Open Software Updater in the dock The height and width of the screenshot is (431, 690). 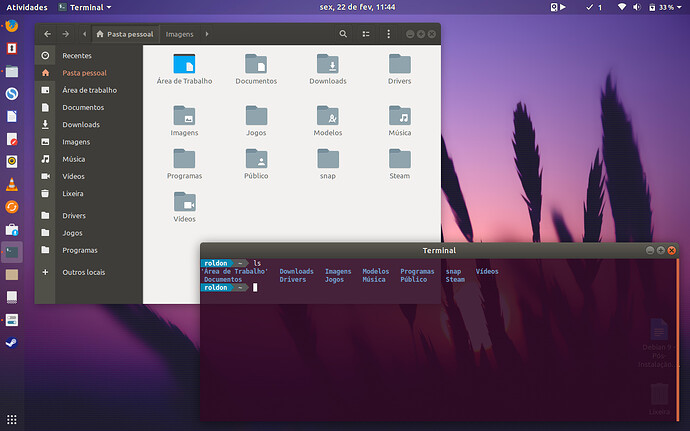pyautogui.click(x=12, y=206)
